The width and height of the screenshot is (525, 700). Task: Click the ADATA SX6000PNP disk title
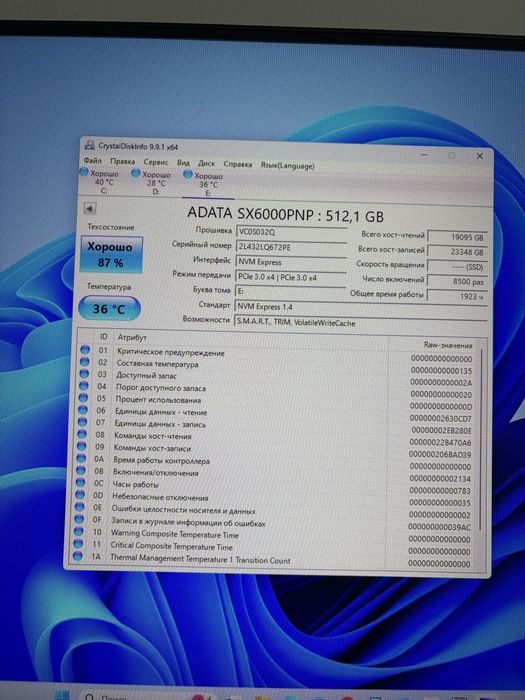click(x=286, y=214)
